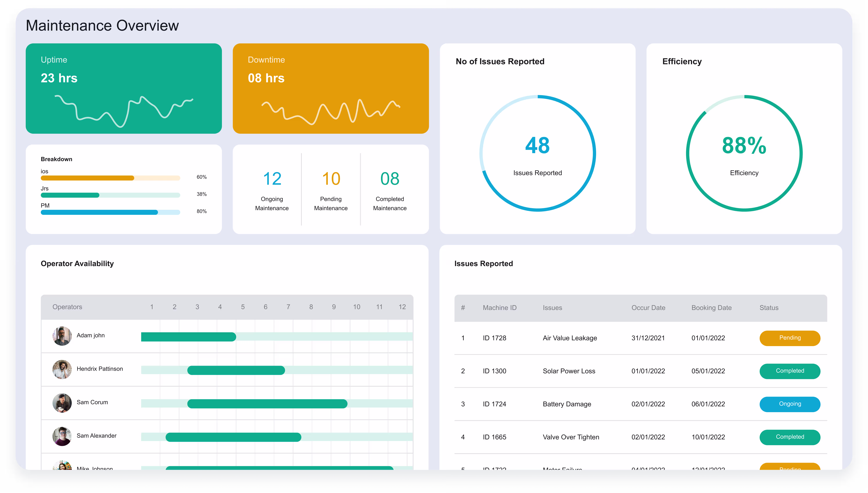The image size is (868, 493).
Task: Click the Ongoing status badge for ID 1724
Action: [x=789, y=404]
